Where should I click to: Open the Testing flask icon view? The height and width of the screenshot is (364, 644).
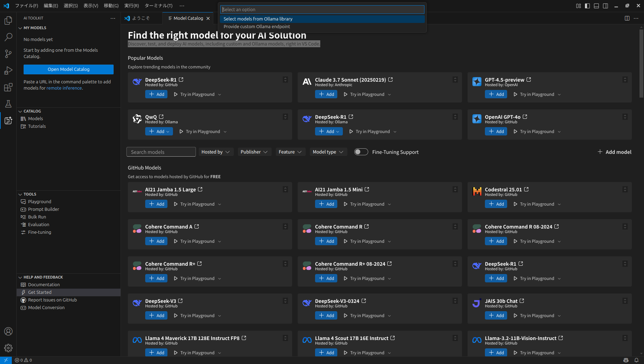[x=8, y=104]
